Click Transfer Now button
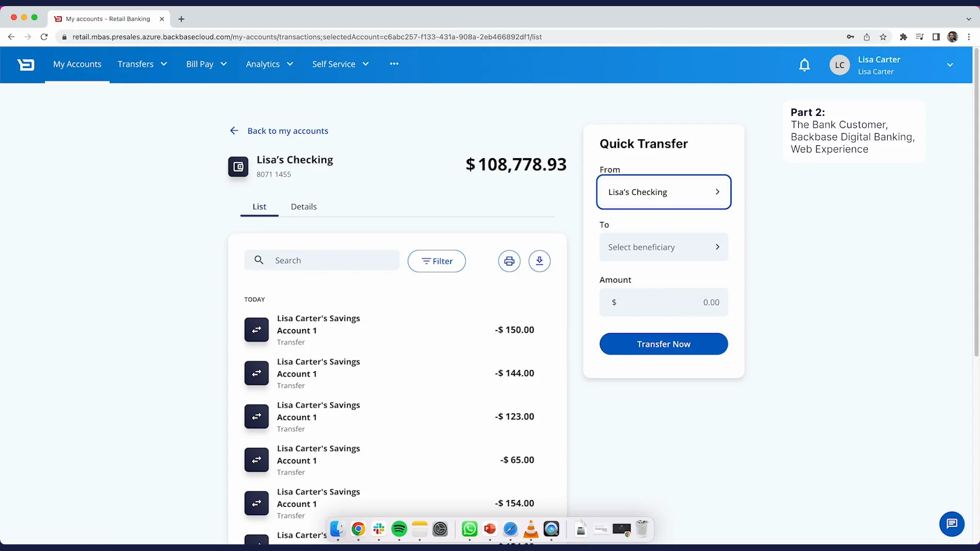The width and height of the screenshot is (980, 551). (x=664, y=344)
